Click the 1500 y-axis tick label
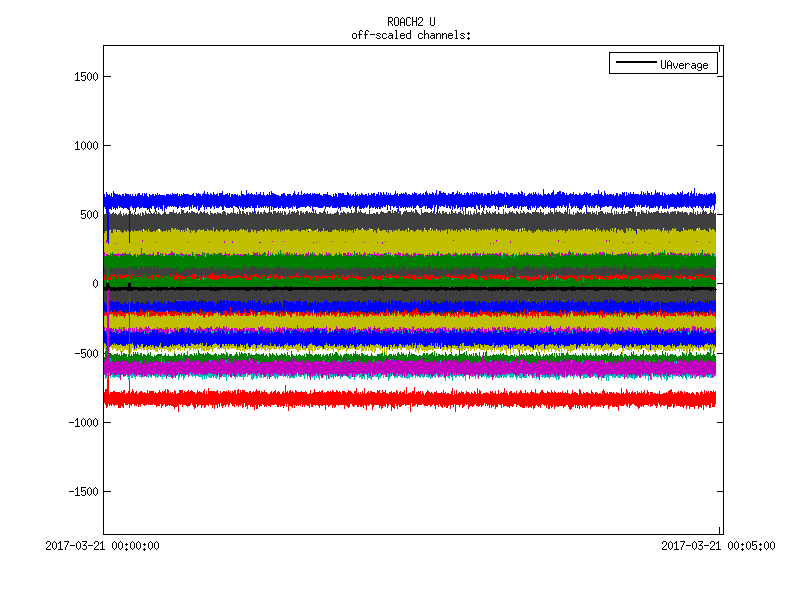 pos(85,77)
